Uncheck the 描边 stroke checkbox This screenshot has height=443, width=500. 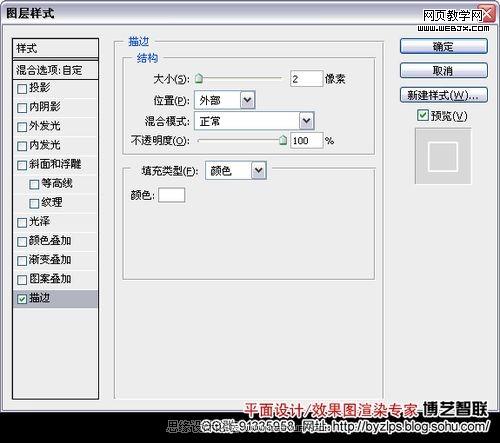click(x=22, y=299)
